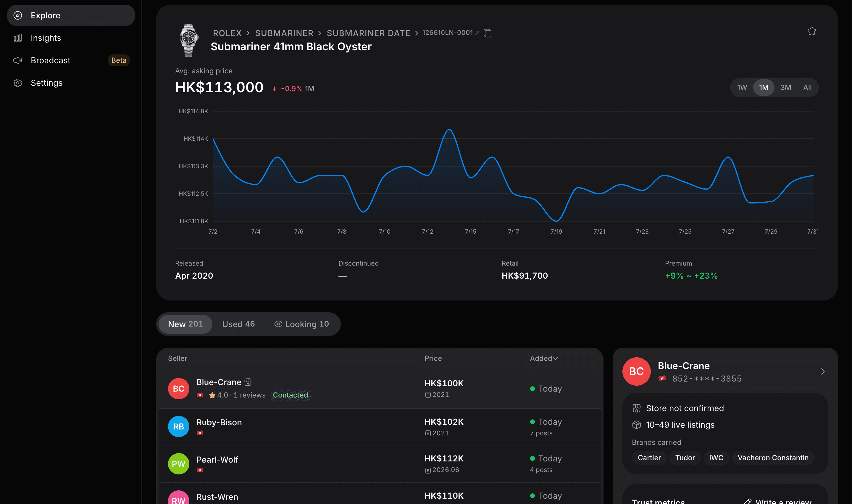Switch to the Used 46 tab
The image size is (852, 504).
238,324
